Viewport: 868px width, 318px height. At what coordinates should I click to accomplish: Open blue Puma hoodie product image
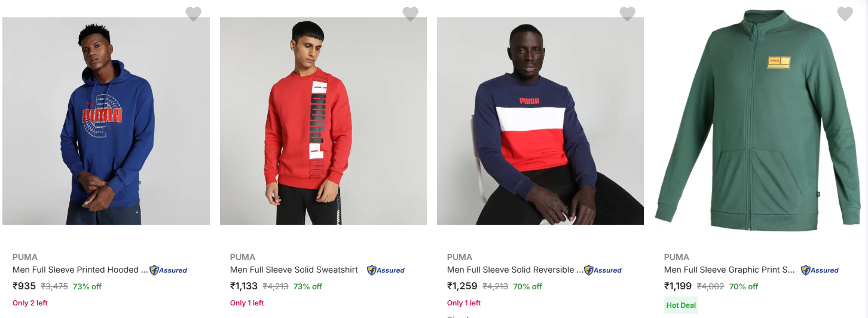point(106,121)
